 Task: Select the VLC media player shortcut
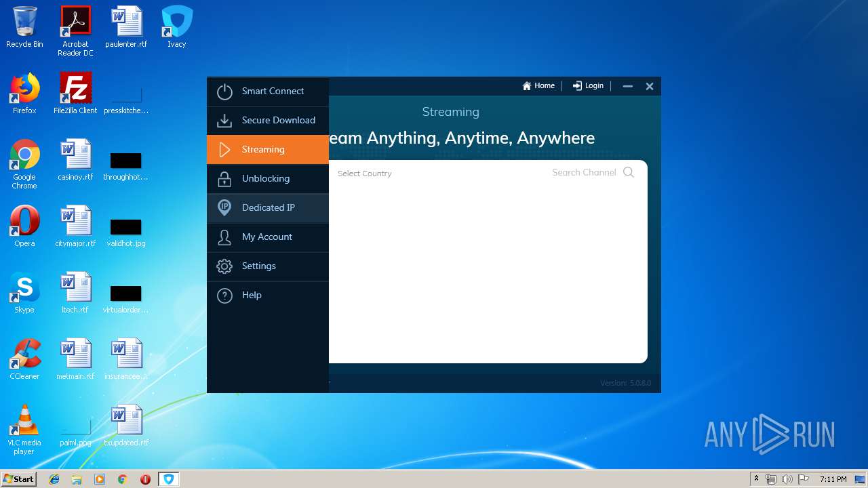(24, 430)
